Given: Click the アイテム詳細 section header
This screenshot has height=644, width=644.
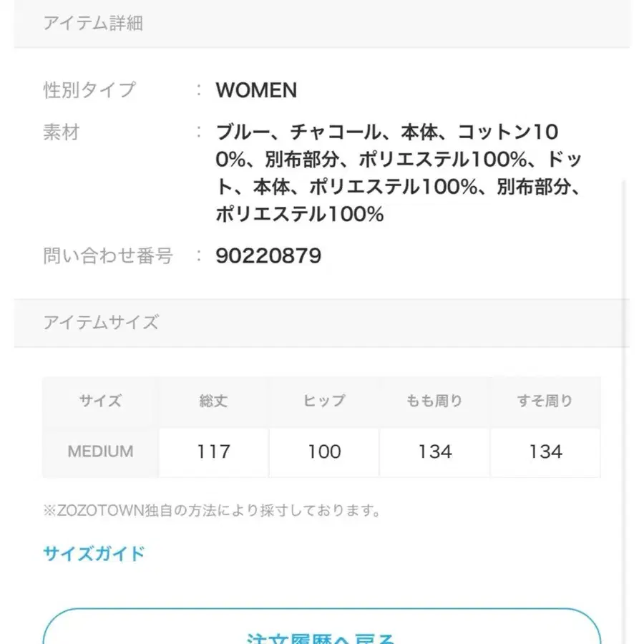Looking at the screenshot, I should [93, 24].
